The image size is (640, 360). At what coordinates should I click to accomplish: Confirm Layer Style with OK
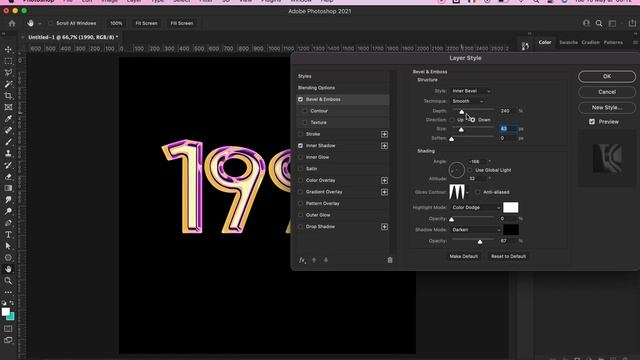607,76
